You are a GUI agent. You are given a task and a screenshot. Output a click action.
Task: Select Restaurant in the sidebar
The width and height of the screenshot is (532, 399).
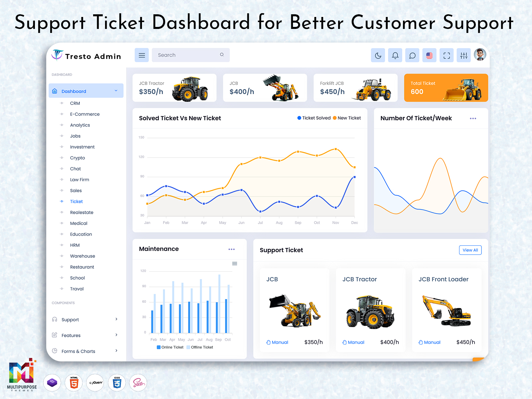pyautogui.click(x=82, y=267)
